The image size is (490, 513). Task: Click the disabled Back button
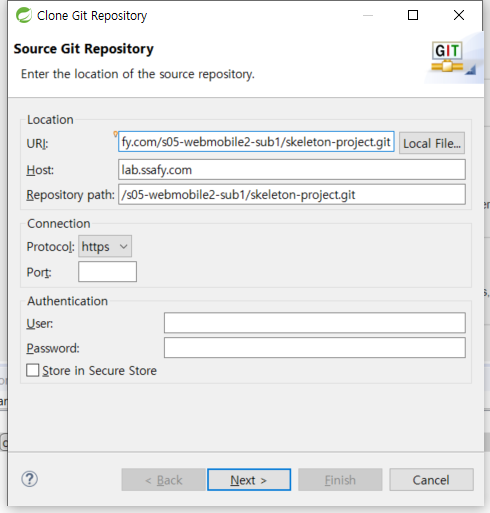163,480
